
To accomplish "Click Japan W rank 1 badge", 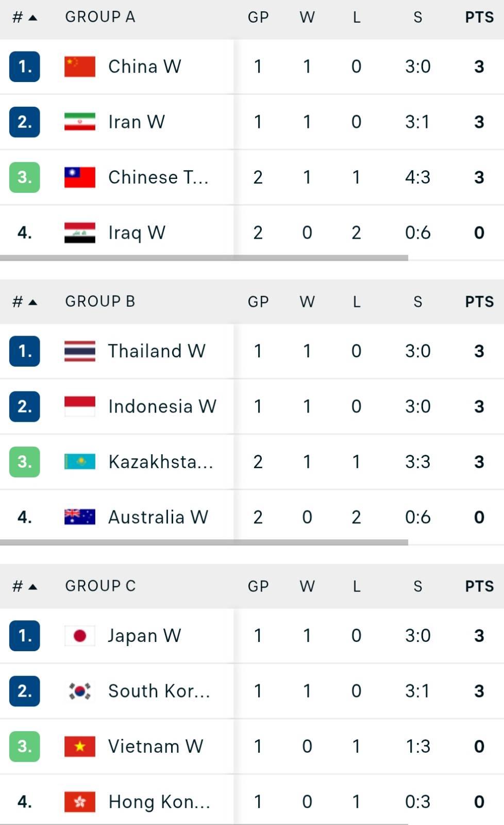I will click(25, 636).
